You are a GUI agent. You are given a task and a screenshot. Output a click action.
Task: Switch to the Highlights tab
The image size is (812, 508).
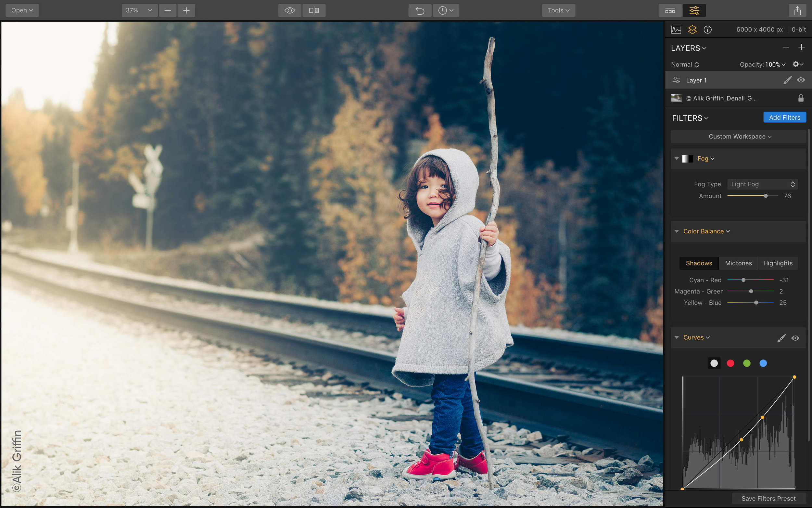[x=778, y=263]
